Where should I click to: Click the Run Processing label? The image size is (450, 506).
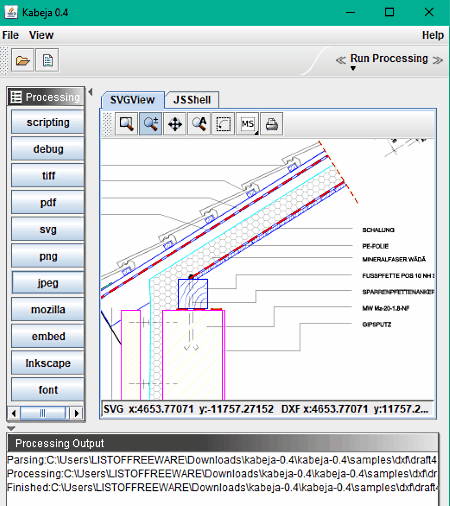coord(389,58)
